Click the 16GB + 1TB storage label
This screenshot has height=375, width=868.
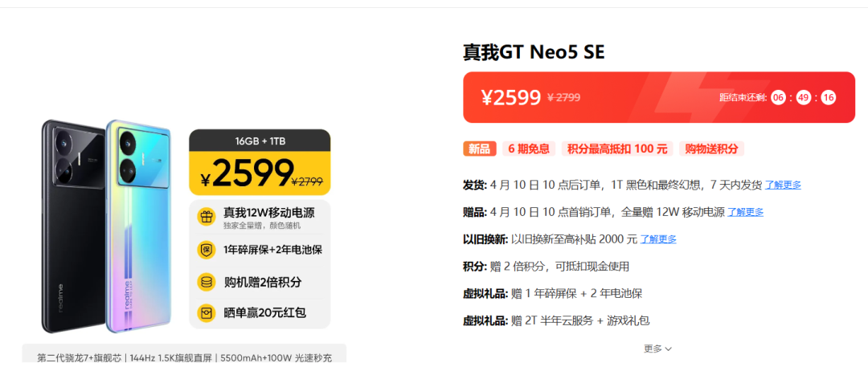[260, 141]
